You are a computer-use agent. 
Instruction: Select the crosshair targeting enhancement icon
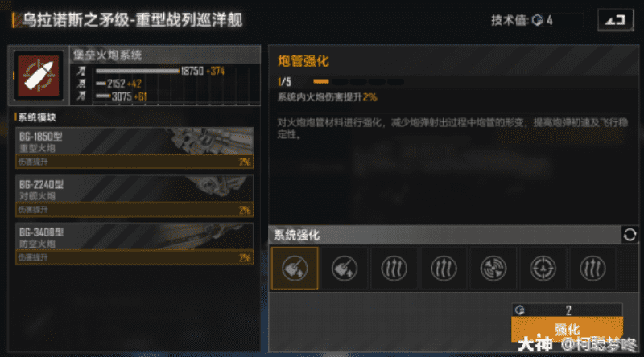(x=543, y=269)
